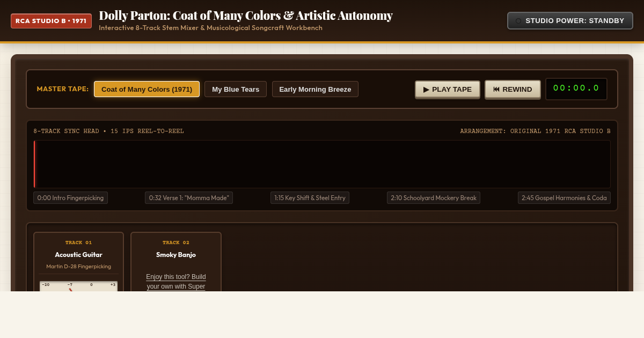Viewport: 644px width, 338px height.
Task: Click the RCA Studio B 1971 badge
Action: tap(51, 21)
